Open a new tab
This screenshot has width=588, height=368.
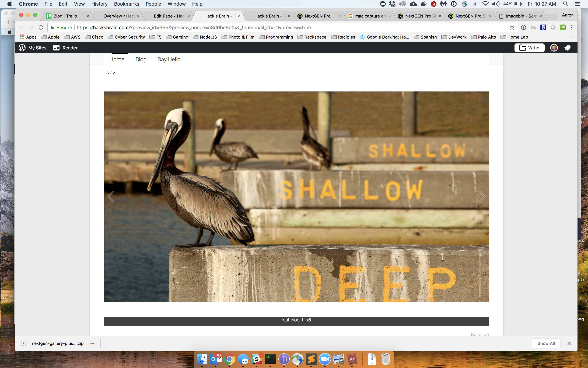point(552,16)
